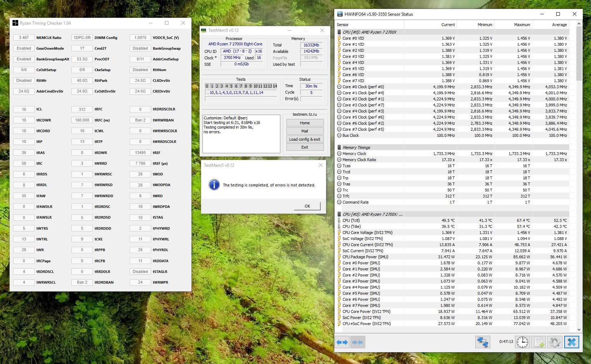591x364 pixels.
Task: Click the Total memory field 16332Mb
Action: (311, 45)
